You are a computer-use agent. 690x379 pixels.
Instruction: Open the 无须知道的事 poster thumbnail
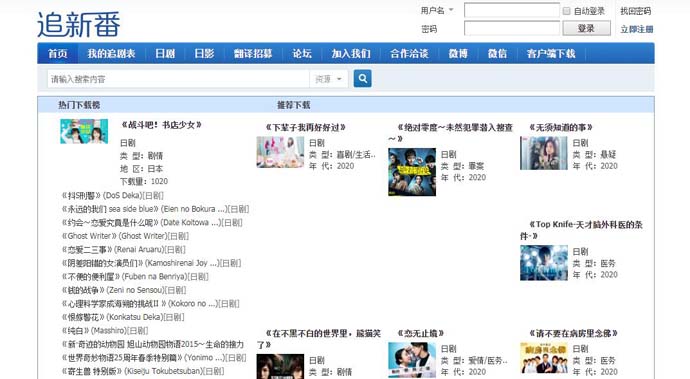click(544, 153)
